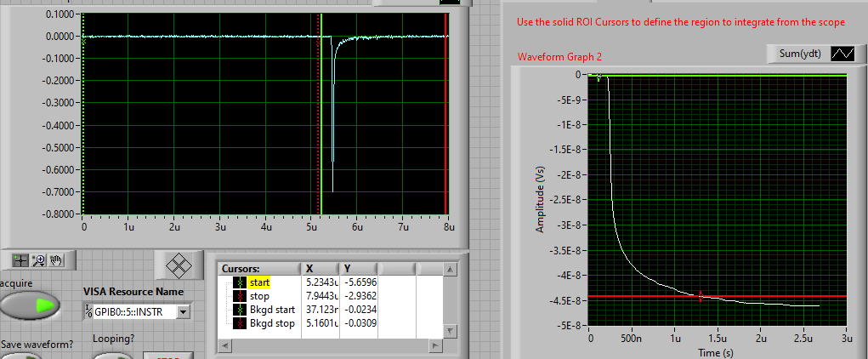This screenshot has width=868, height=359.
Task: Select the cursor movement crosshair tool
Action: coord(20,259)
